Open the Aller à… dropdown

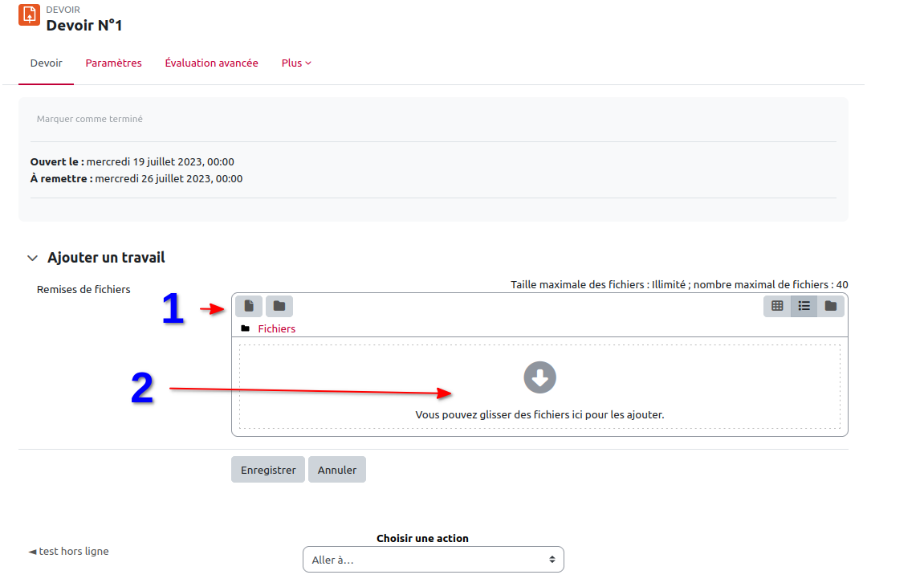pos(433,560)
